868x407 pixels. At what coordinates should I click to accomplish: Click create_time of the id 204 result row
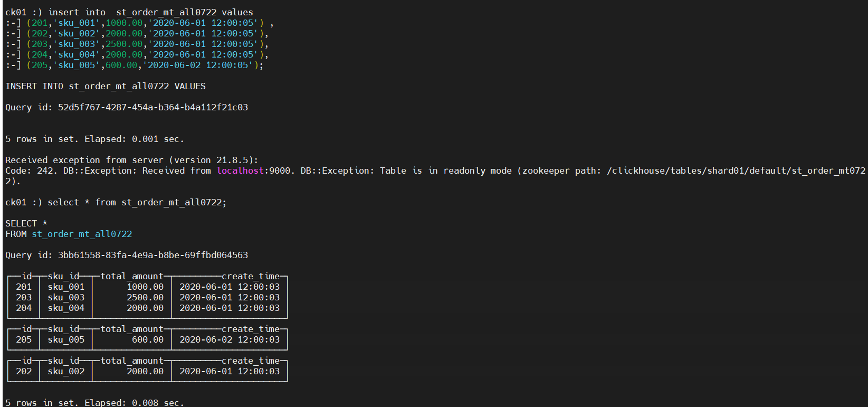point(230,308)
